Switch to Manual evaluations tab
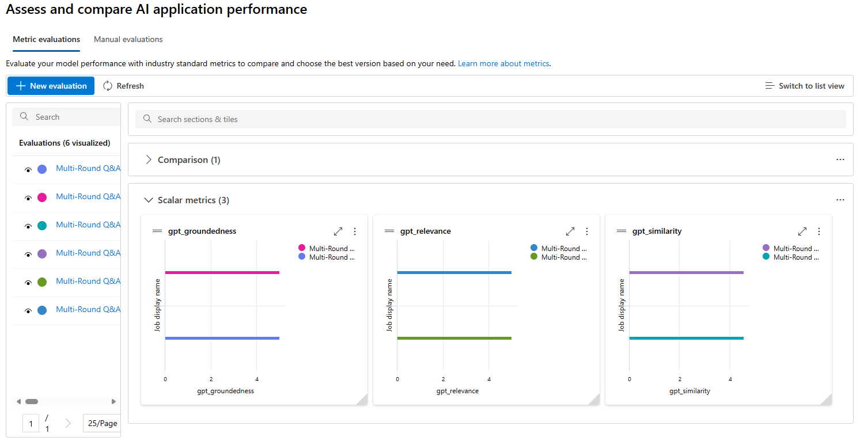 pyautogui.click(x=128, y=39)
